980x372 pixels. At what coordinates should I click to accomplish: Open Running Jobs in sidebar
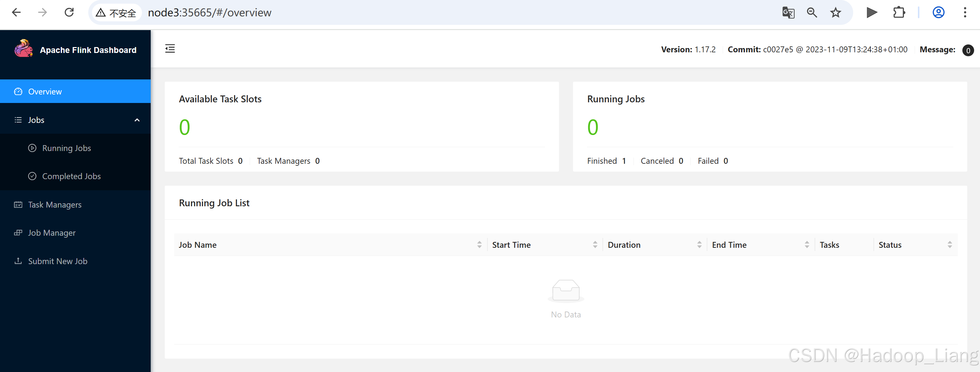[66, 148]
